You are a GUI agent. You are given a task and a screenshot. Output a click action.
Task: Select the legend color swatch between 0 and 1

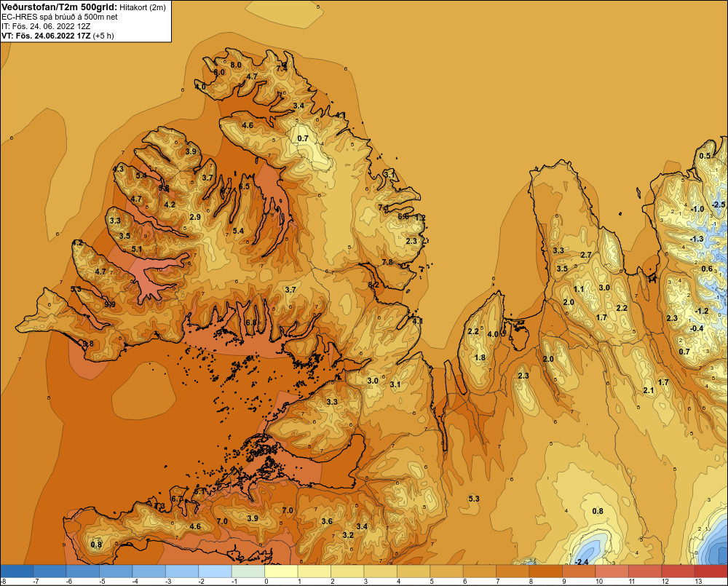click(281, 571)
